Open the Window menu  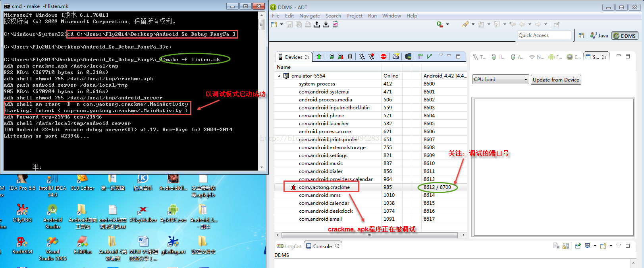click(x=391, y=16)
